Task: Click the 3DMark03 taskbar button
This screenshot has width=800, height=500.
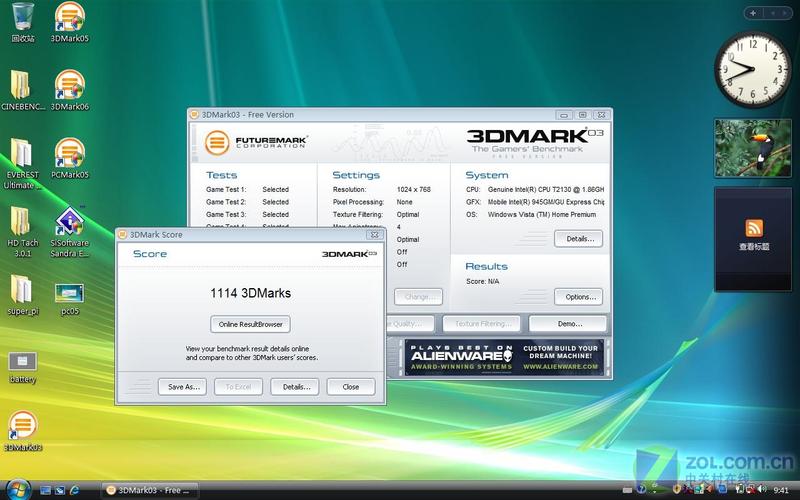Action: [149, 490]
